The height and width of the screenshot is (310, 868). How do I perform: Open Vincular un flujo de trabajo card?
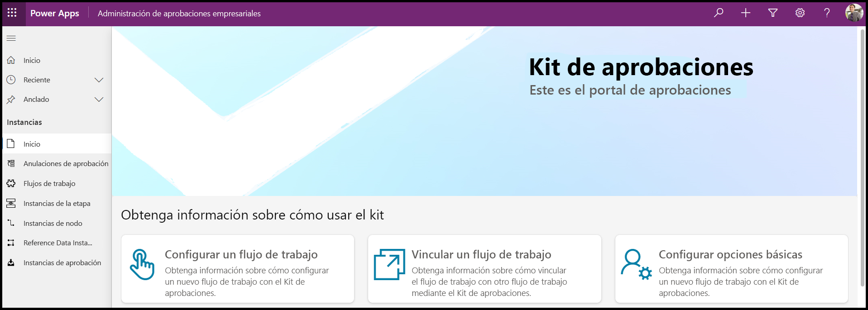(x=484, y=269)
